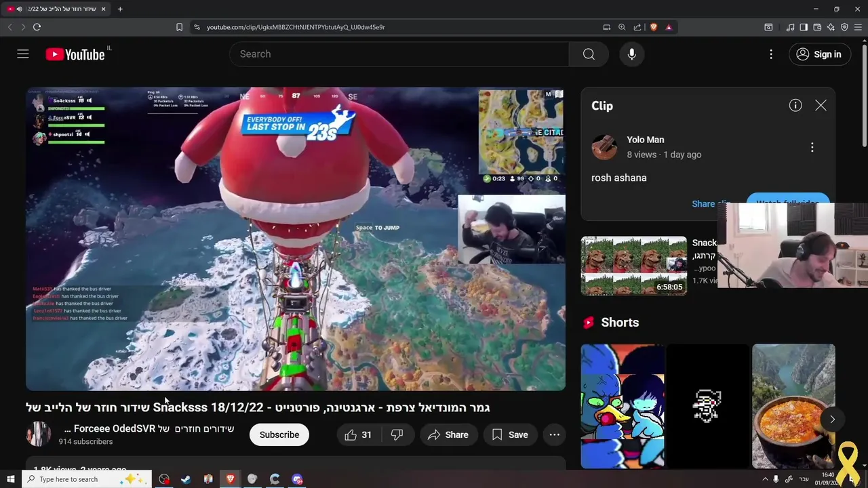Open the food stew Short
The height and width of the screenshot is (488, 868).
coord(793,406)
